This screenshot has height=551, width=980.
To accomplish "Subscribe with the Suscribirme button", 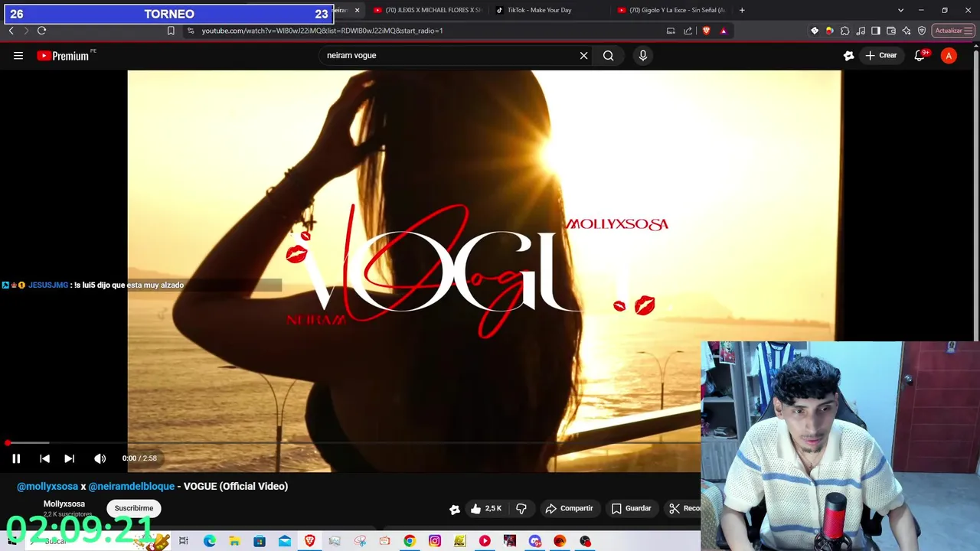I will [x=134, y=508].
